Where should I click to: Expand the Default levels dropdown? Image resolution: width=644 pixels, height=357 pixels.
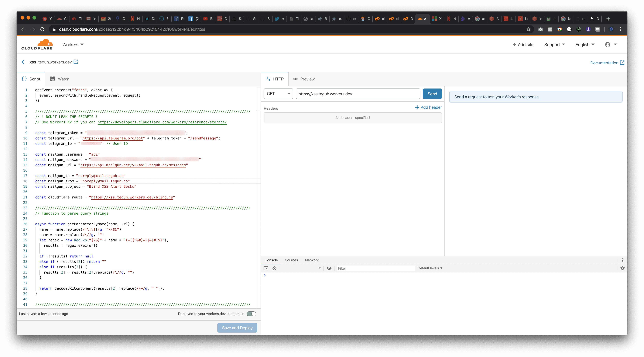point(430,268)
